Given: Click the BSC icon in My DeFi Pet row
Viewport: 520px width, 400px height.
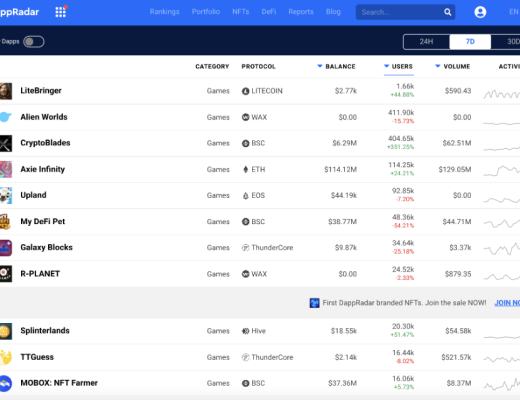Looking at the screenshot, I should point(245,222).
